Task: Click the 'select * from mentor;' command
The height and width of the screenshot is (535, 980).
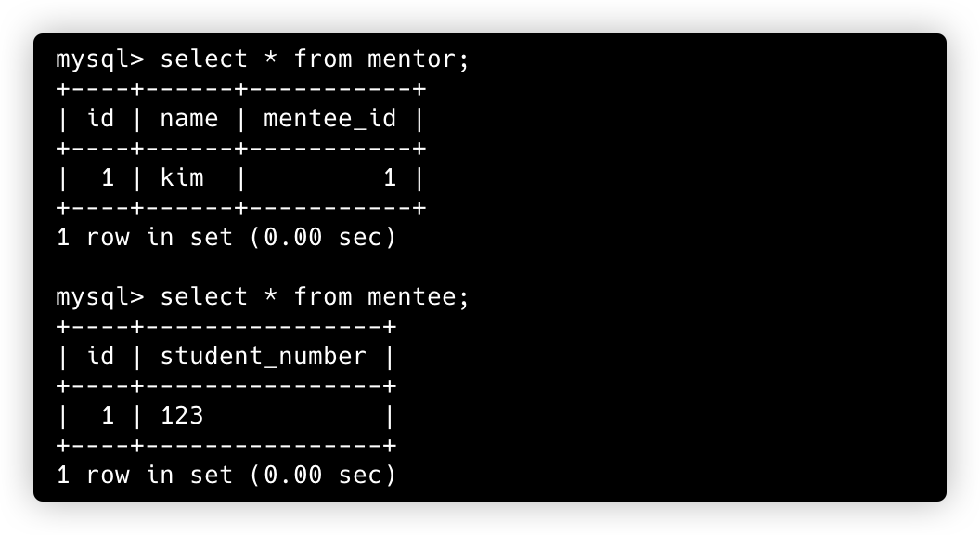Action: 315,59
